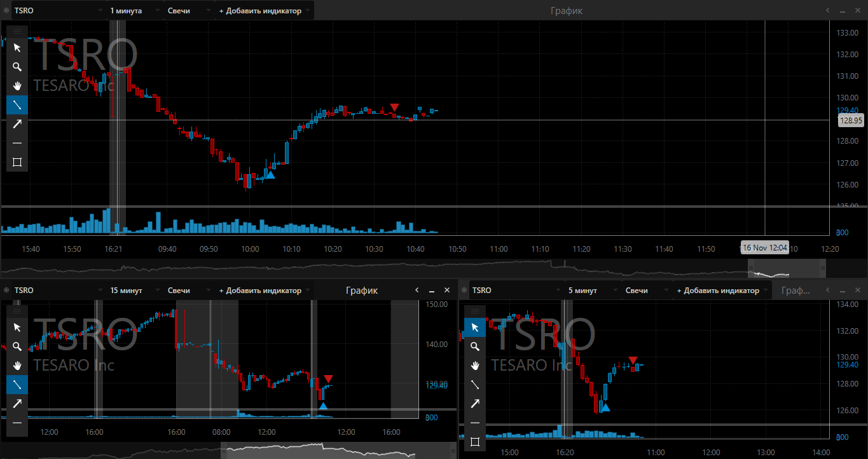
Task: Choose the arrow drawing tool in the 5 минут chart
Action: point(475,404)
